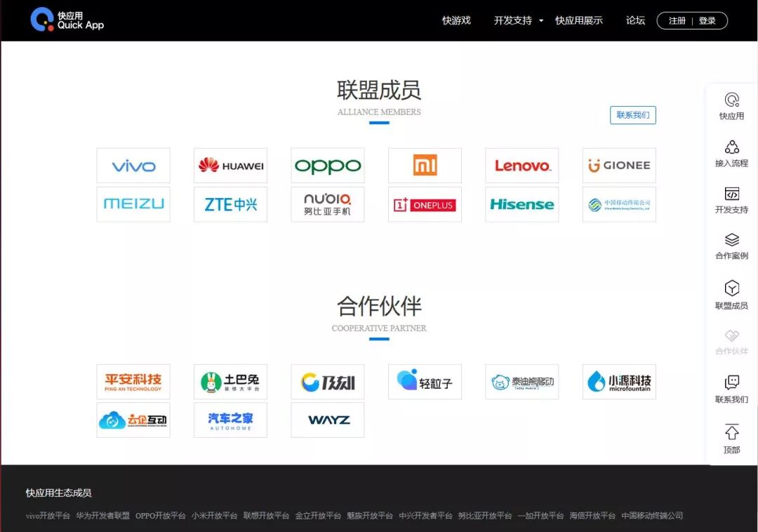Select the Lenovo member logo
The height and width of the screenshot is (532, 758).
click(522, 166)
